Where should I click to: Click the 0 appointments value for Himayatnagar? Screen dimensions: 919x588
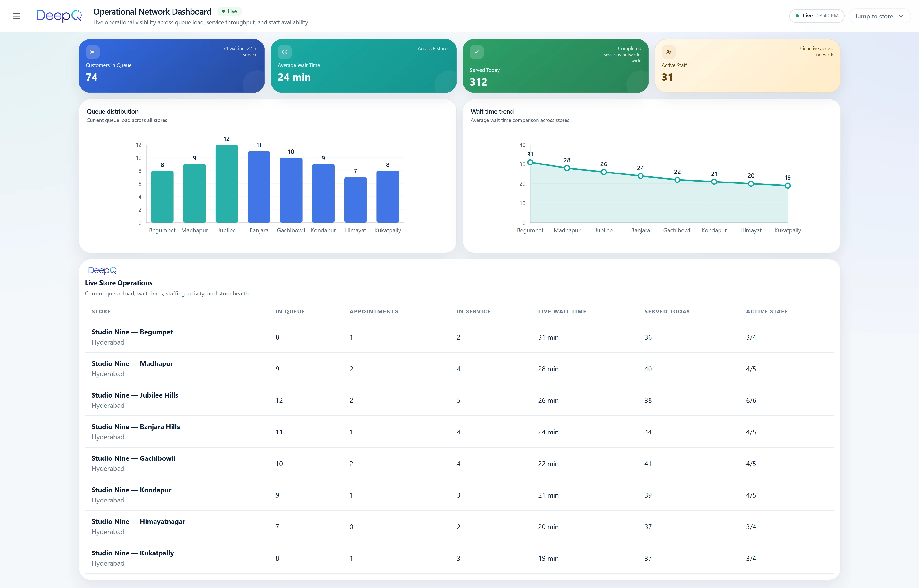(x=351, y=527)
